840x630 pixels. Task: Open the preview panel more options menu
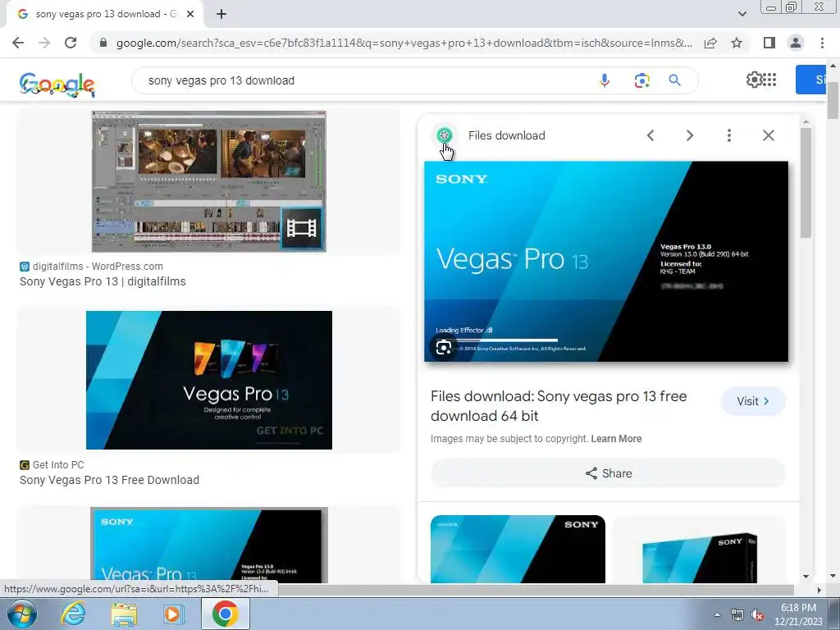[x=728, y=135]
